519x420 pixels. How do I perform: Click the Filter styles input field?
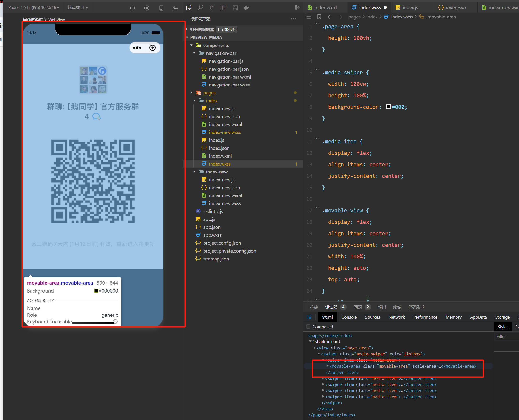coord(507,337)
